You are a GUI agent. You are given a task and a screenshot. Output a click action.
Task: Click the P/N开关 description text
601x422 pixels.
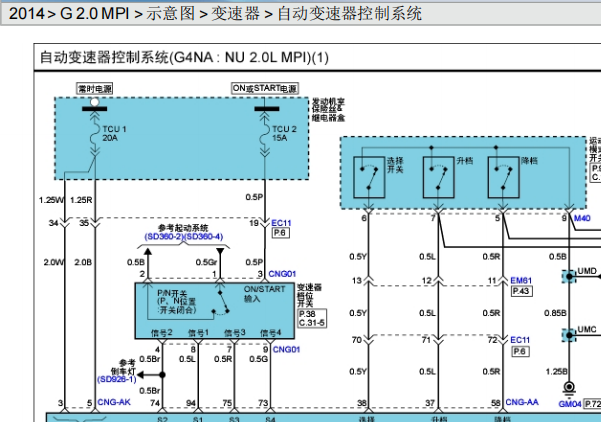click(177, 302)
